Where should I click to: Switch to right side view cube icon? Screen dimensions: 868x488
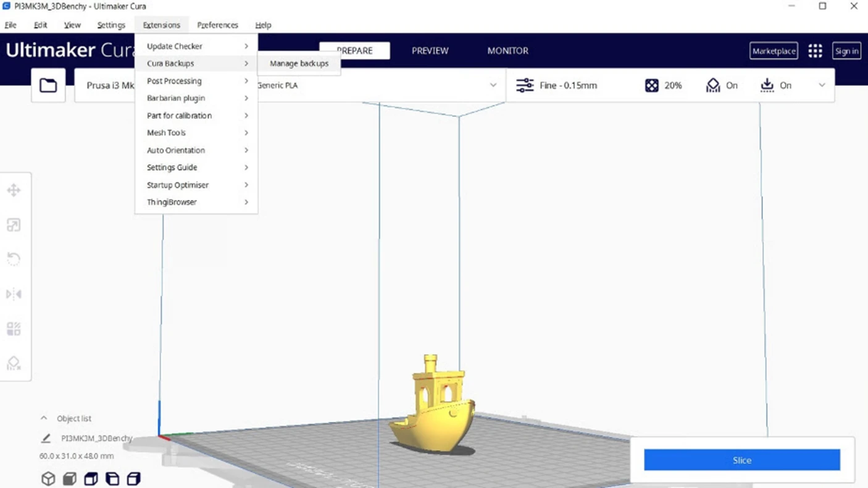pos(133,479)
